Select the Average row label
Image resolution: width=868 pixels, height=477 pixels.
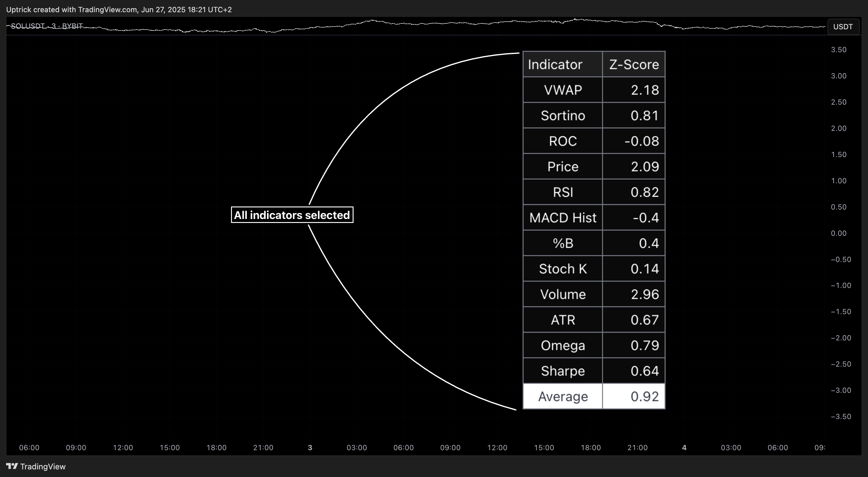click(563, 396)
